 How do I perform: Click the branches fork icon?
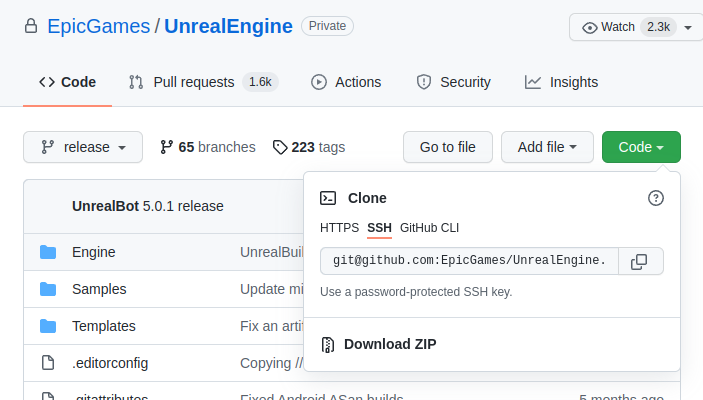[x=166, y=147]
